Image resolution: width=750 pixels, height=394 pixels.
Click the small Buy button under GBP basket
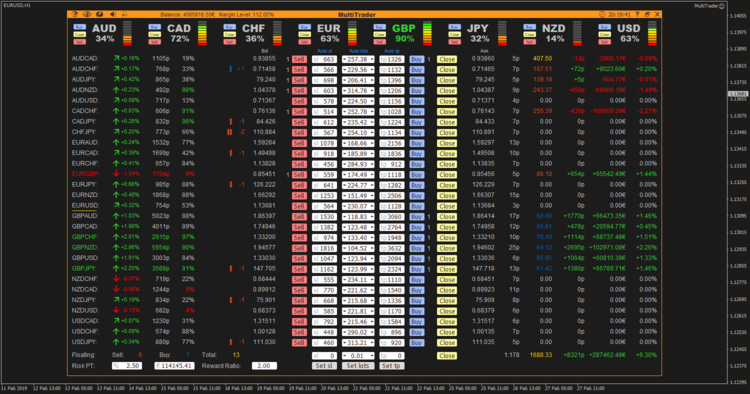click(x=380, y=27)
